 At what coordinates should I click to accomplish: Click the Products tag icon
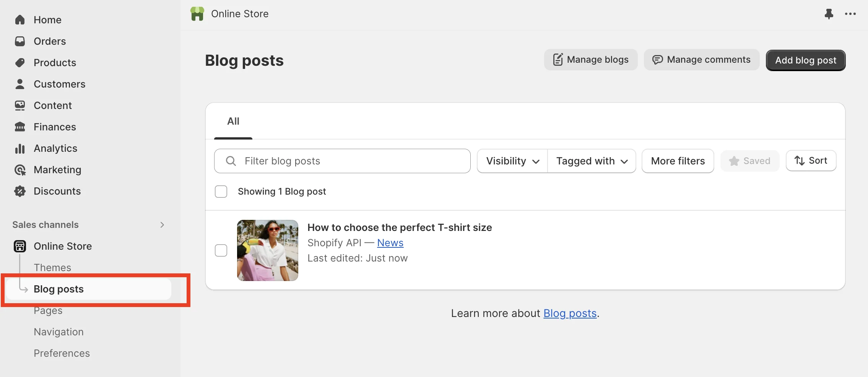[20, 63]
